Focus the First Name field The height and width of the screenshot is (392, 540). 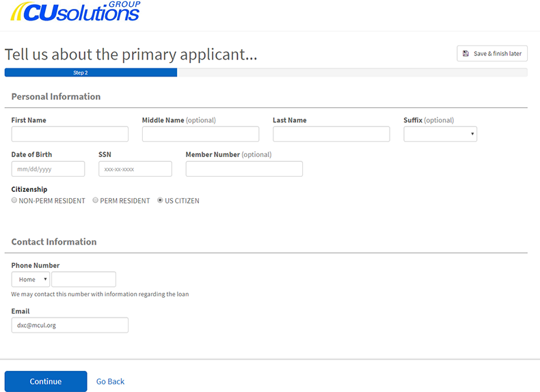pos(70,134)
